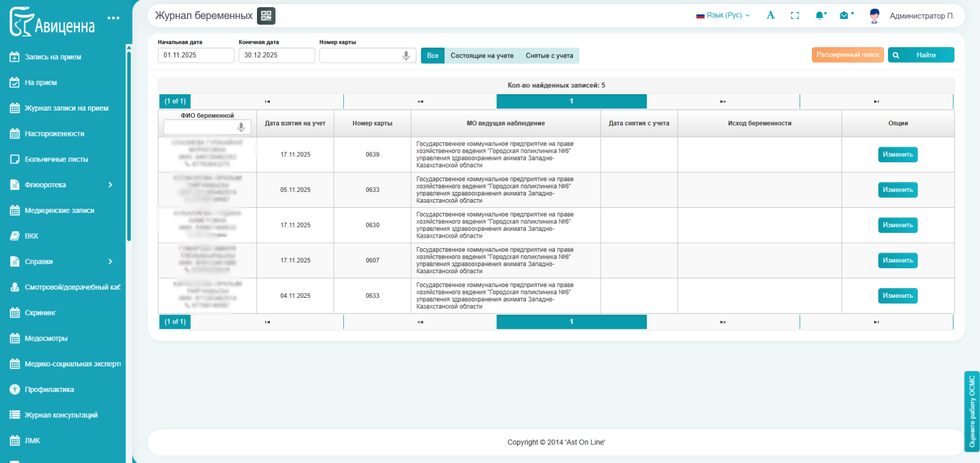Open the QR code icon beside the title

[266, 16]
